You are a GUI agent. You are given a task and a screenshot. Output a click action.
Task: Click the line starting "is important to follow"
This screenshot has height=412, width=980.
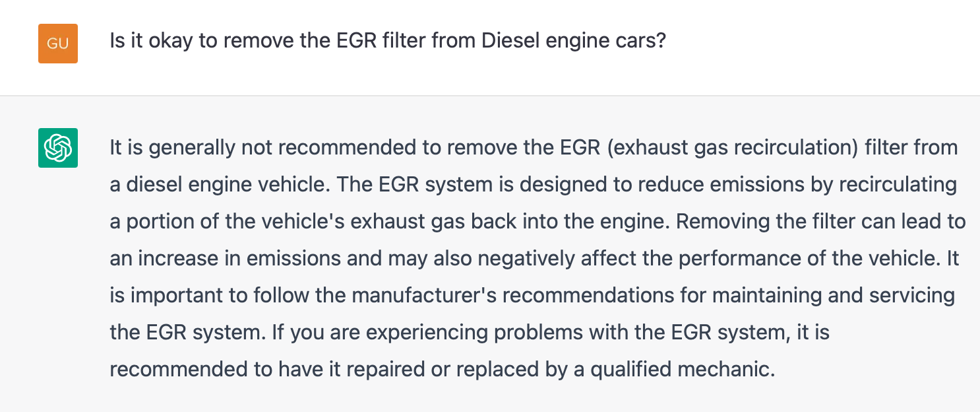point(533,295)
